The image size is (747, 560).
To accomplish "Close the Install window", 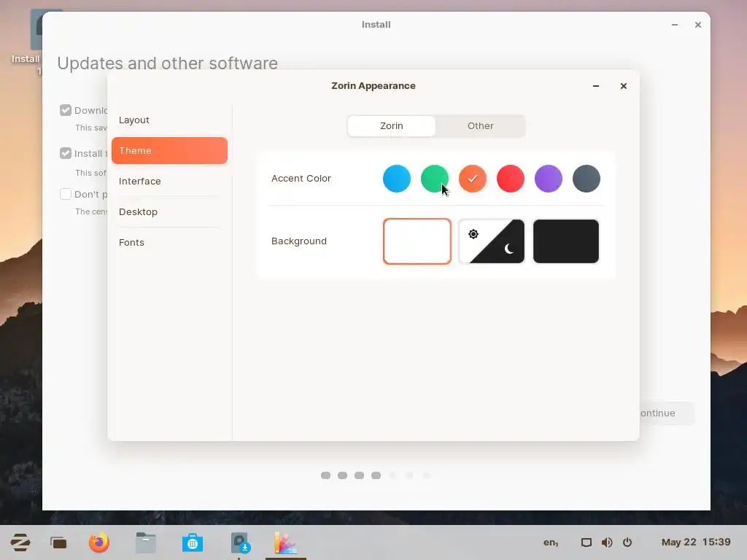I will pyautogui.click(x=698, y=25).
